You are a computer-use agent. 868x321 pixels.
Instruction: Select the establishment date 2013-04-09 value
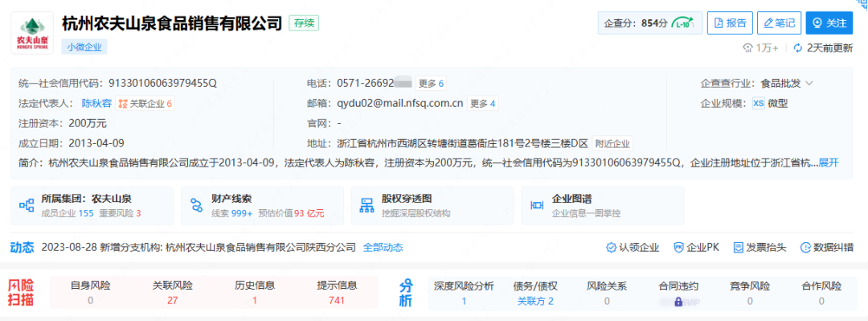(96, 143)
